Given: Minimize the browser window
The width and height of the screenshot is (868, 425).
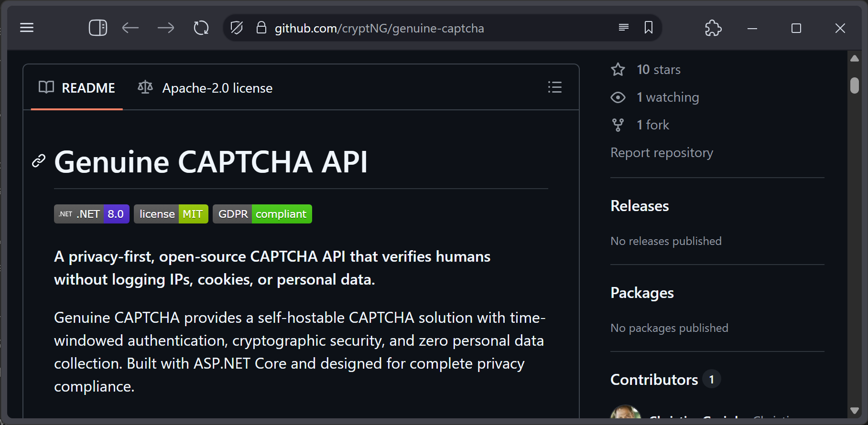Looking at the screenshot, I should (x=752, y=28).
